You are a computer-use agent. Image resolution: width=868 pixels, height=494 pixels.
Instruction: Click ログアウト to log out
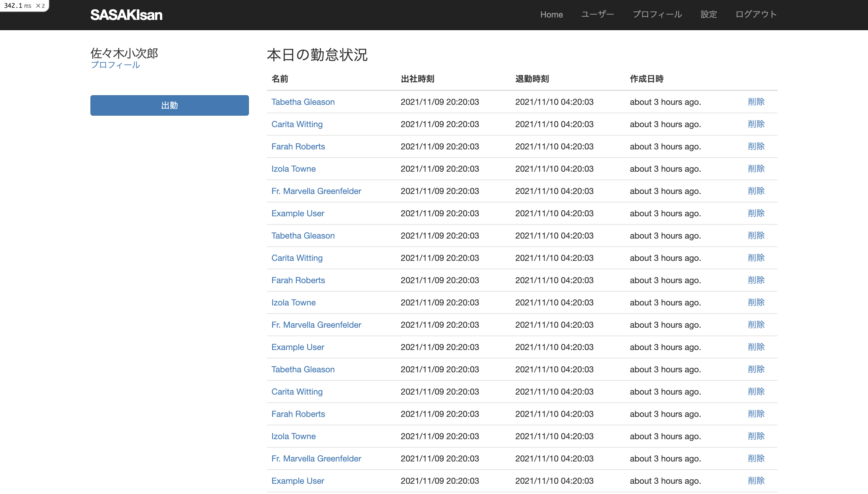[756, 14]
